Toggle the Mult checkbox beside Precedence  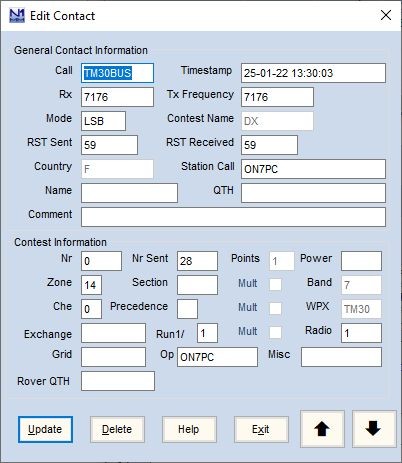coord(275,308)
